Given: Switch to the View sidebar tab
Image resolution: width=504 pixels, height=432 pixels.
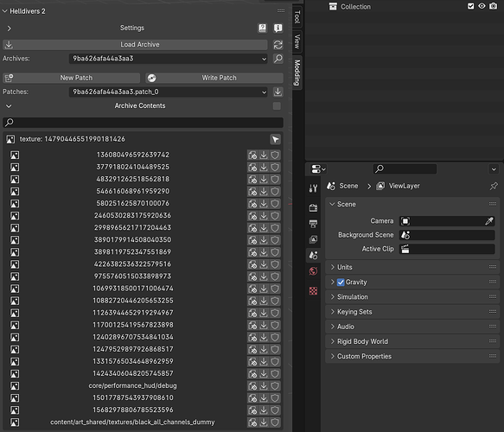Looking at the screenshot, I should pos(297,41).
